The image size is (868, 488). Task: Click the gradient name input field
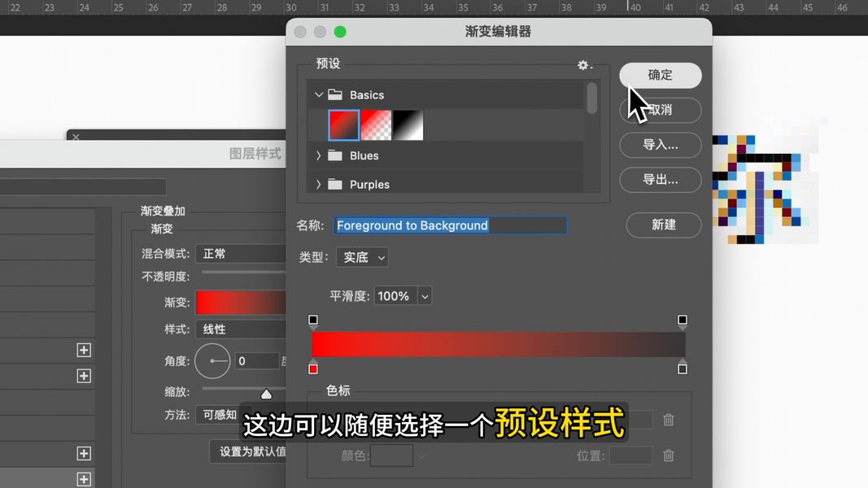[x=450, y=225]
